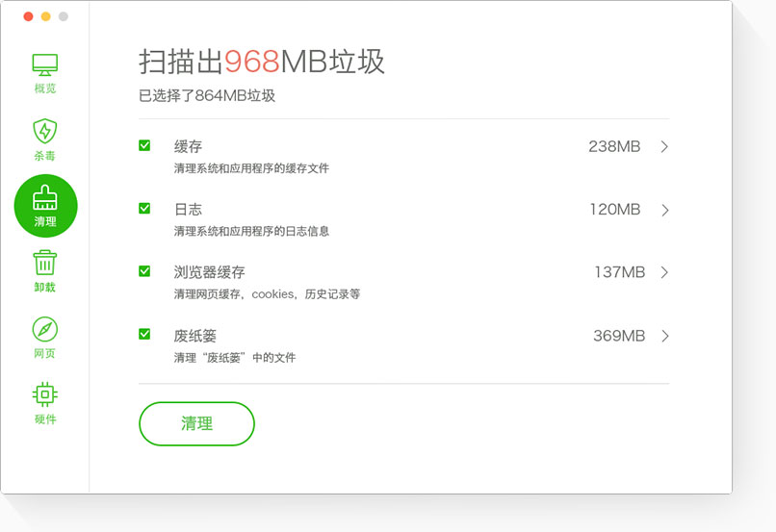Minimize window with yellow button

(x=45, y=16)
